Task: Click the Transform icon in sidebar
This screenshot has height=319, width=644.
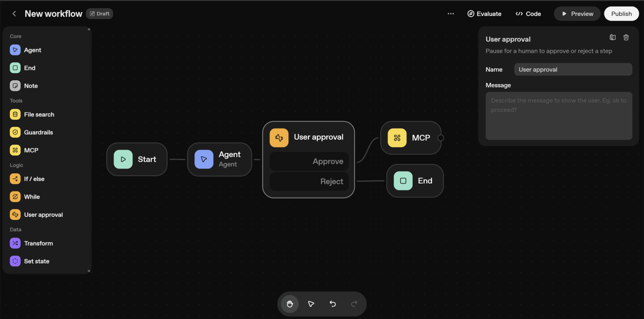Action: tap(15, 243)
